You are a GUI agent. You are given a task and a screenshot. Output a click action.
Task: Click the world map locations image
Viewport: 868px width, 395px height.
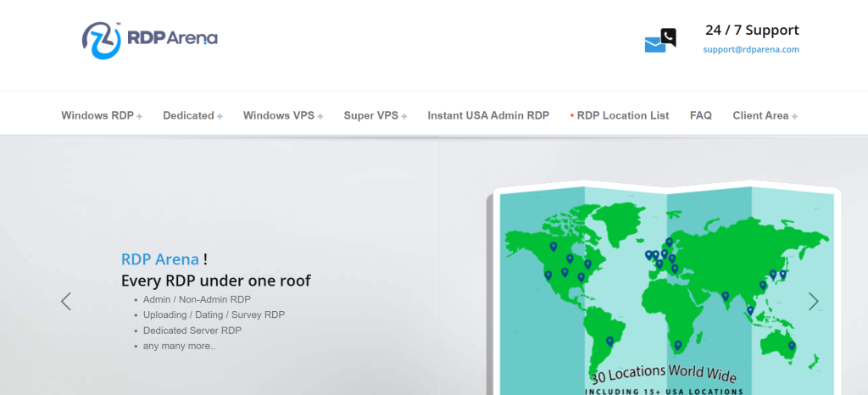[663, 289]
